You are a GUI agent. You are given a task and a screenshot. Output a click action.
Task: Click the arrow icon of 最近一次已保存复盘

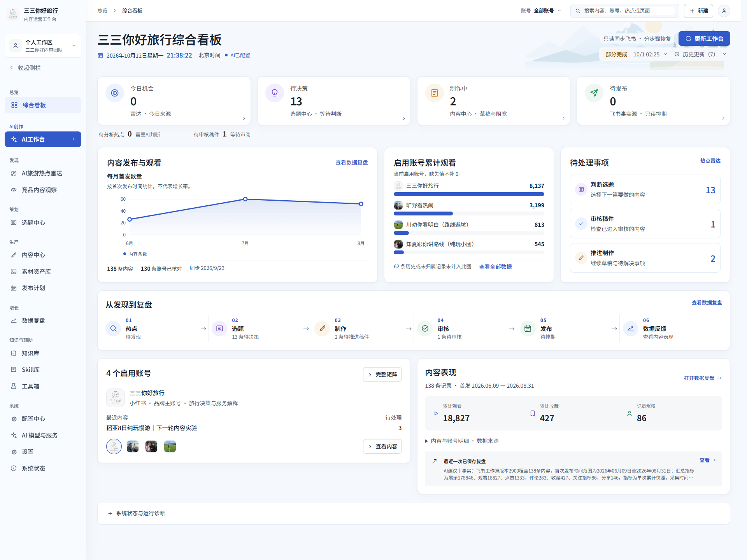[x=434, y=461]
